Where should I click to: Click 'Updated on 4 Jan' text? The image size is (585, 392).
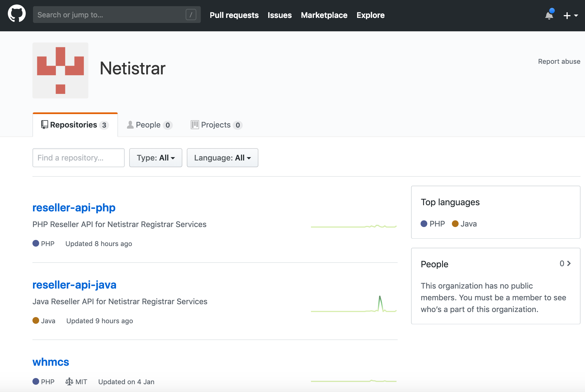click(126, 382)
